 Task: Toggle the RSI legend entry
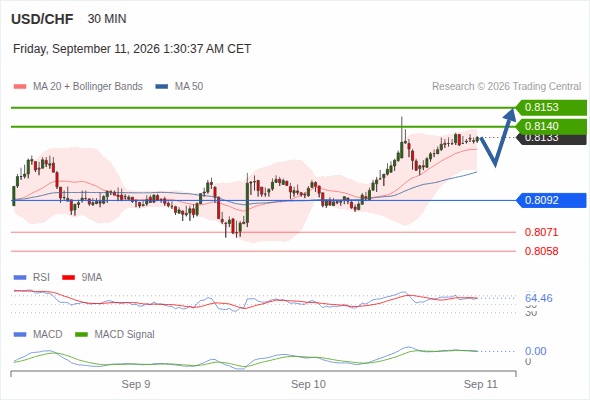pyautogui.click(x=32, y=278)
